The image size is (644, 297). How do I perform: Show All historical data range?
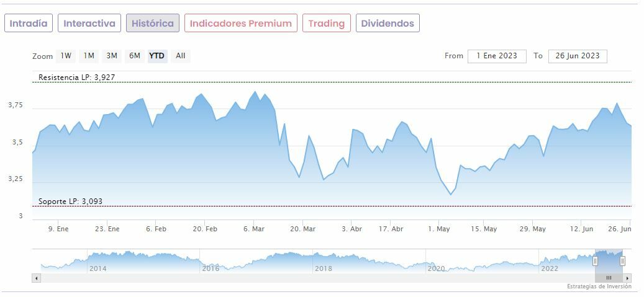point(180,56)
